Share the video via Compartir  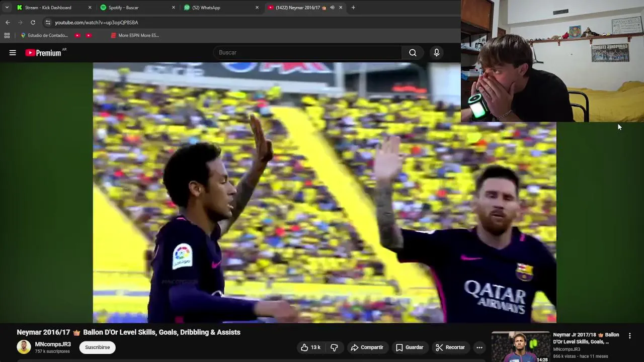(367, 347)
